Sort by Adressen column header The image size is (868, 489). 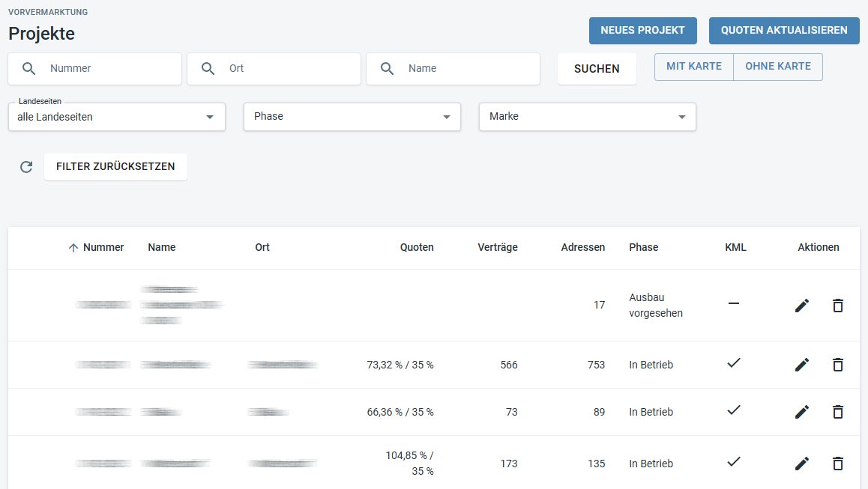(x=583, y=247)
